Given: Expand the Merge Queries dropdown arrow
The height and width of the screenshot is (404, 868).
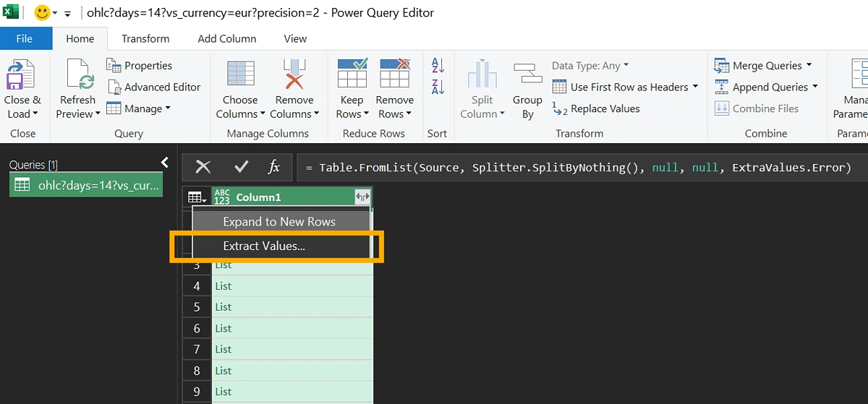Looking at the screenshot, I should tap(809, 65).
